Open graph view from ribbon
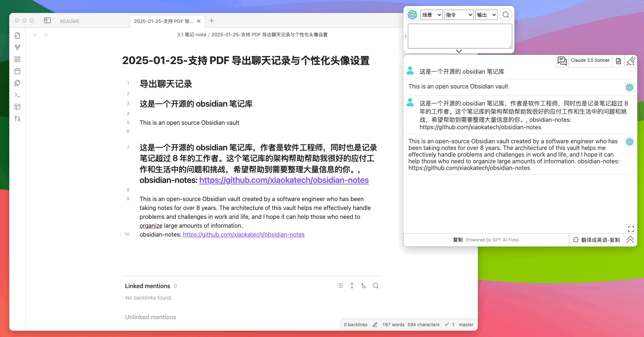The height and width of the screenshot is (337, 644). coord(17,47)
